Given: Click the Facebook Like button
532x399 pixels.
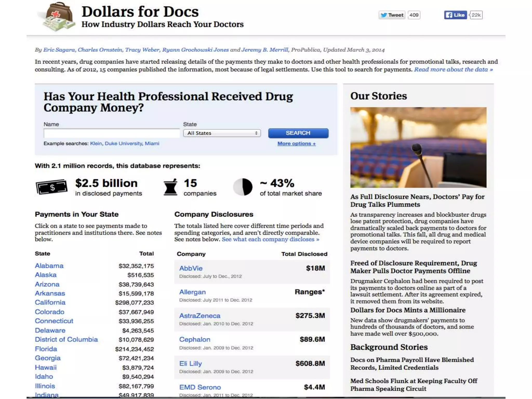Looking at the screenshot, I should click(x=455, y=15).
